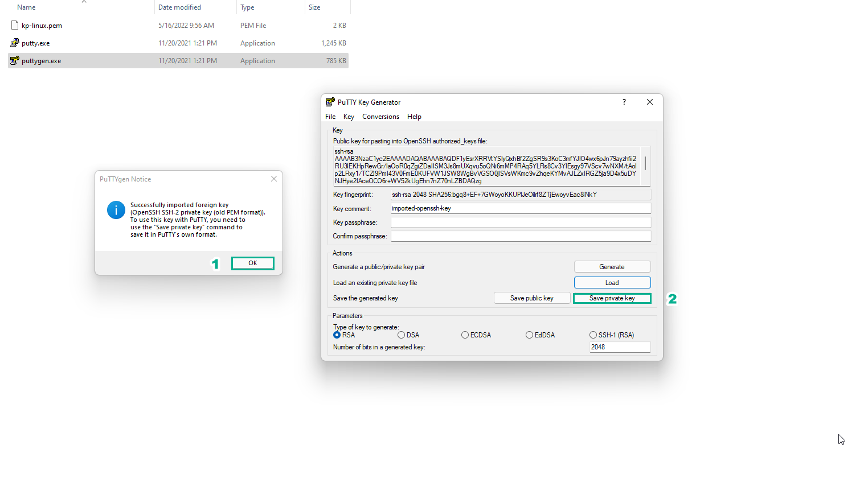Viewport: 868px width, 499px height.
Task: Click the question mark help button in PuTTY Key Generator
Action: pyautogui.click(x=624, y=102)
